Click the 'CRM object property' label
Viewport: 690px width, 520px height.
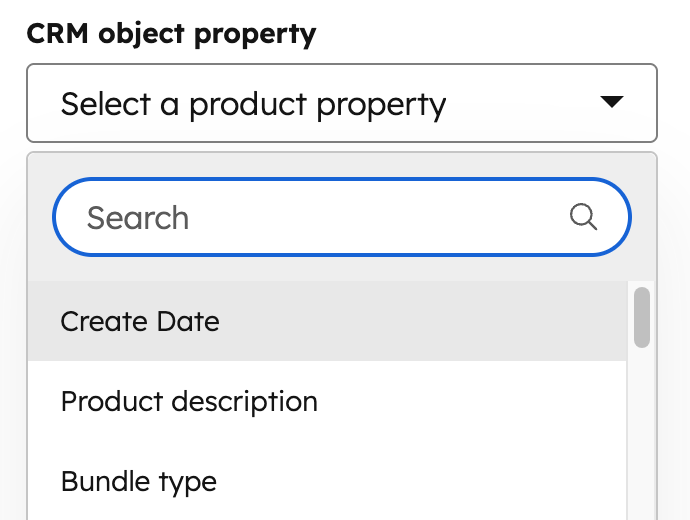click(171, 34)
